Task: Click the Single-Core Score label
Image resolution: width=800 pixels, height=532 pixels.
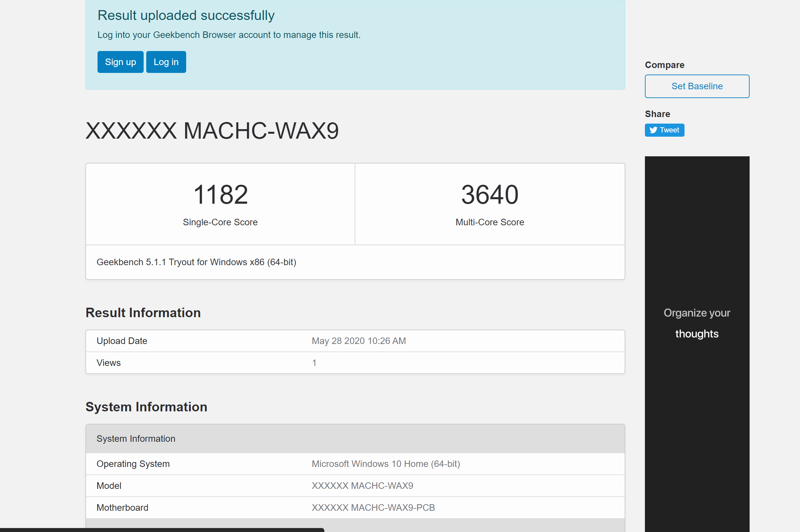Action: click(x=220, y=222)
